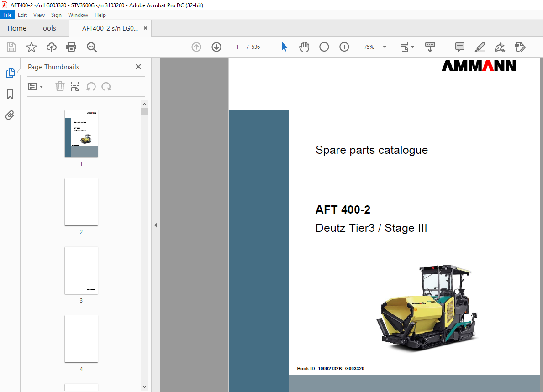
Task: Click the 'AFT 400-2' heading
Action: [343, 209]
